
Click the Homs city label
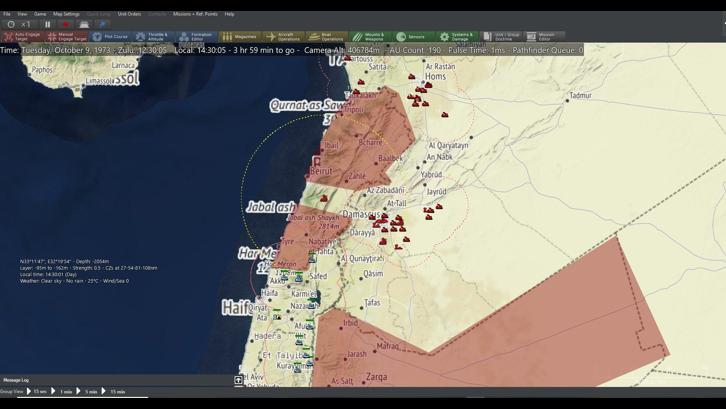coord(435,76)
